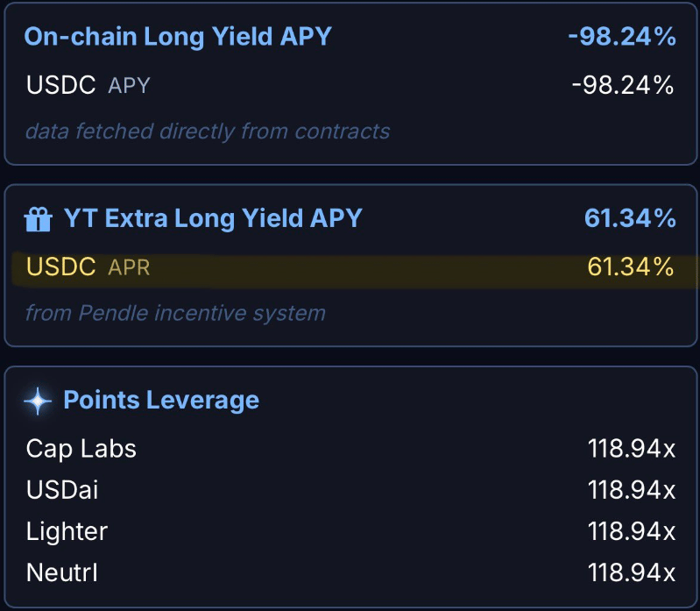Click the USDC -98.24% APY value
This screenshot has height=611, width=700.
coord(622,85)
